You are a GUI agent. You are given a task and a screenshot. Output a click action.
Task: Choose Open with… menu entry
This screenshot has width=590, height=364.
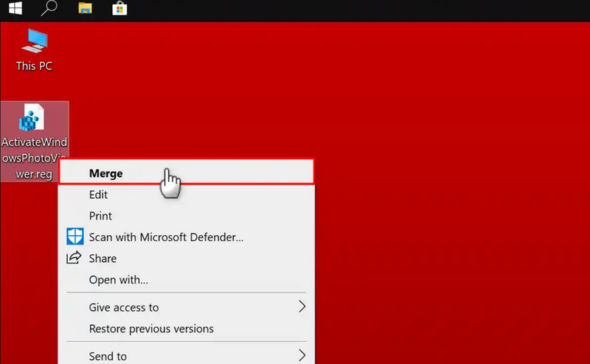tap(187, 280)
